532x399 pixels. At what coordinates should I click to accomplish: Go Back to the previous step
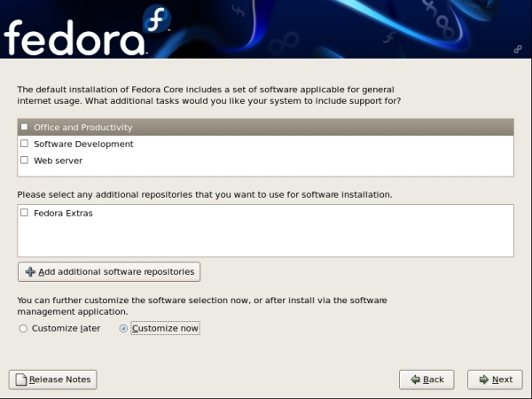pyautogui.click(x=426, y=379)
